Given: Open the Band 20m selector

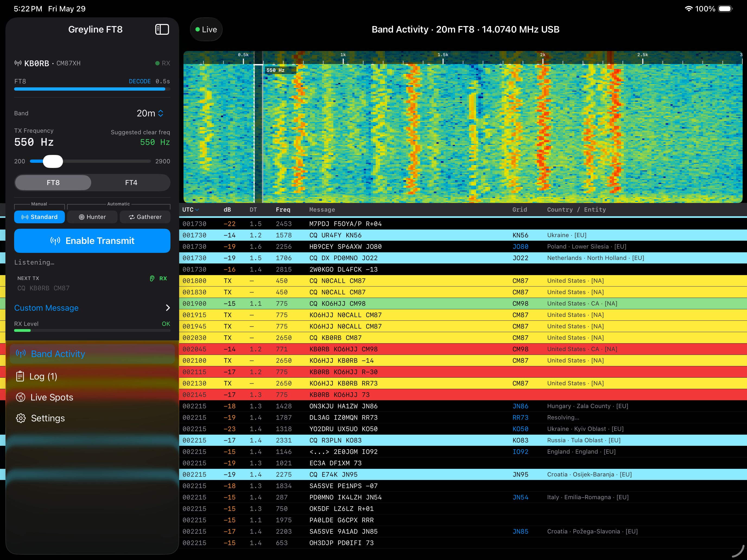Looking at the screenshot, I should tap(150, 113).
